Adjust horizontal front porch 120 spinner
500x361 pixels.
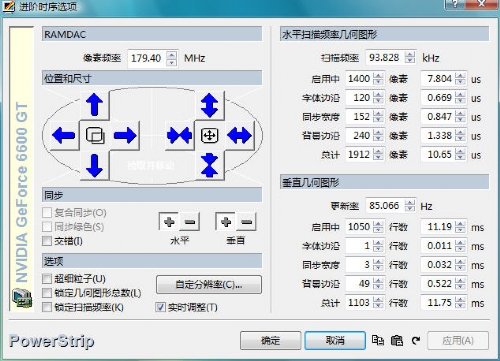coord(378,98)
